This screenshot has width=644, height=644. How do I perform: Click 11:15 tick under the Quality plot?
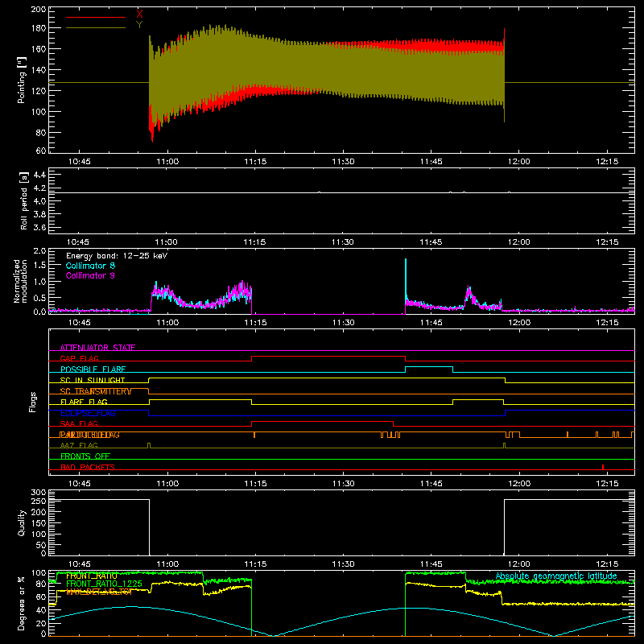pos(255,564)
